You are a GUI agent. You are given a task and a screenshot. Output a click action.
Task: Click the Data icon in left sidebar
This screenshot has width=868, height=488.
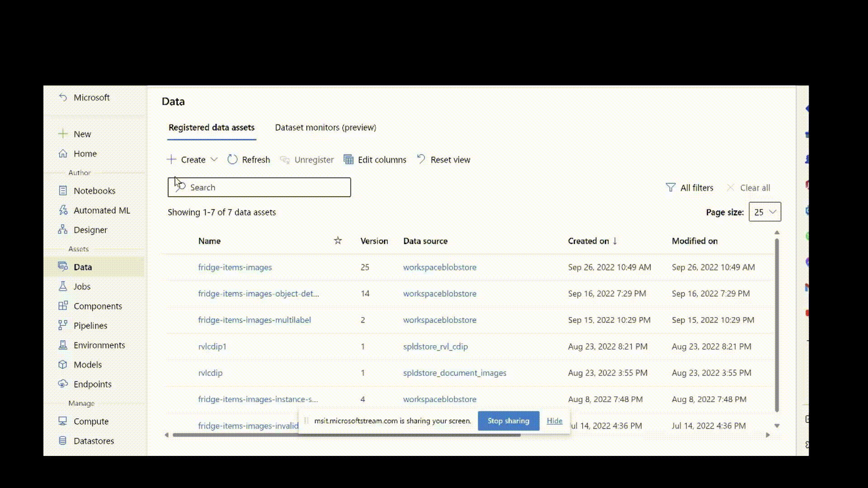click(63, 267)
